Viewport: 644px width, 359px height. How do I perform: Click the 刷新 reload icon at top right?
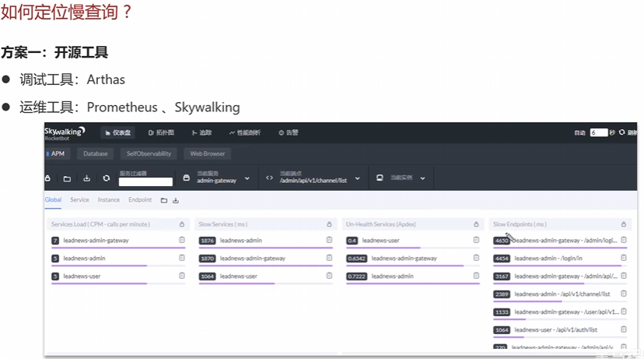click(621, 132)
